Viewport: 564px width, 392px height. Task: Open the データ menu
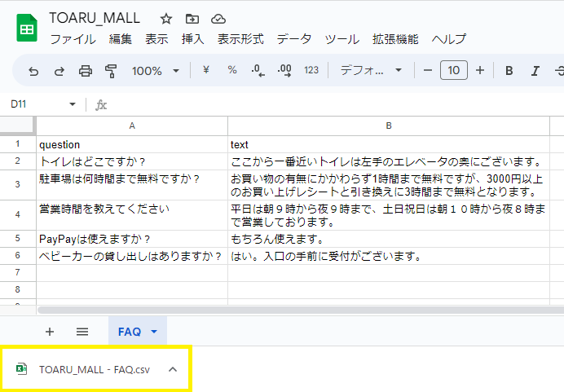tap(293, 39)
